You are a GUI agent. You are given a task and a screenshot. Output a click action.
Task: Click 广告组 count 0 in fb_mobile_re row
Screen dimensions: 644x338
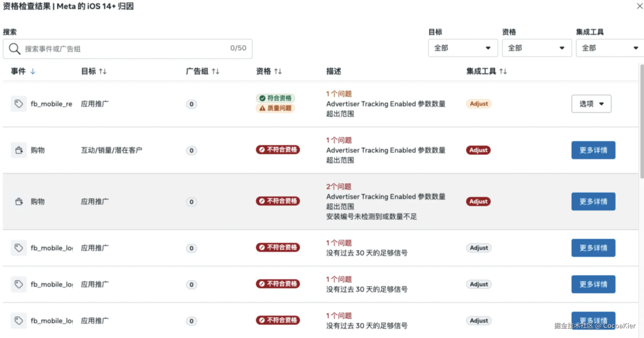tap(191, 104)
